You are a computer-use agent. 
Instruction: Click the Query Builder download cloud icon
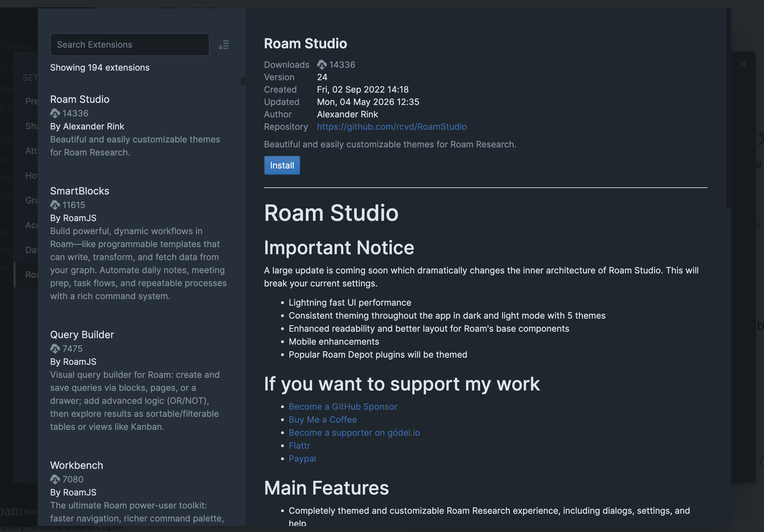point(55,349)
